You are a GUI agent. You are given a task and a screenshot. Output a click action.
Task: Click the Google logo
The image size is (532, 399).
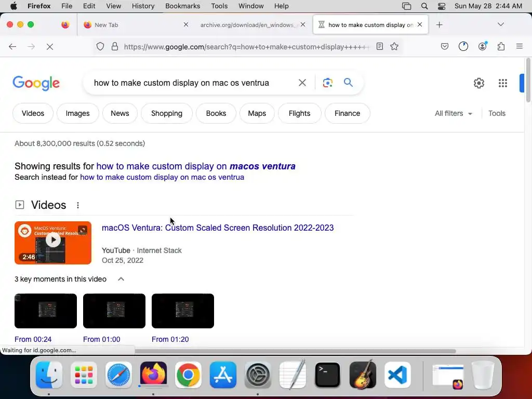36,83
